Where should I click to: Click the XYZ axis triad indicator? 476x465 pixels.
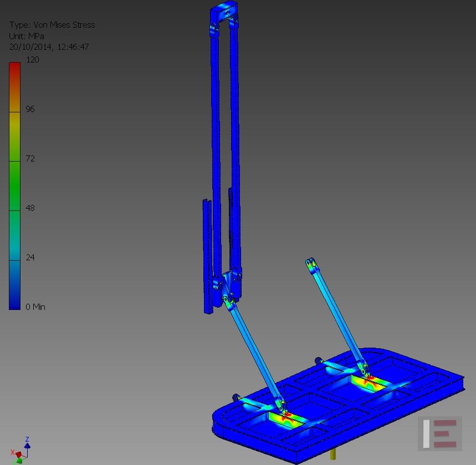tap(21, 451)
